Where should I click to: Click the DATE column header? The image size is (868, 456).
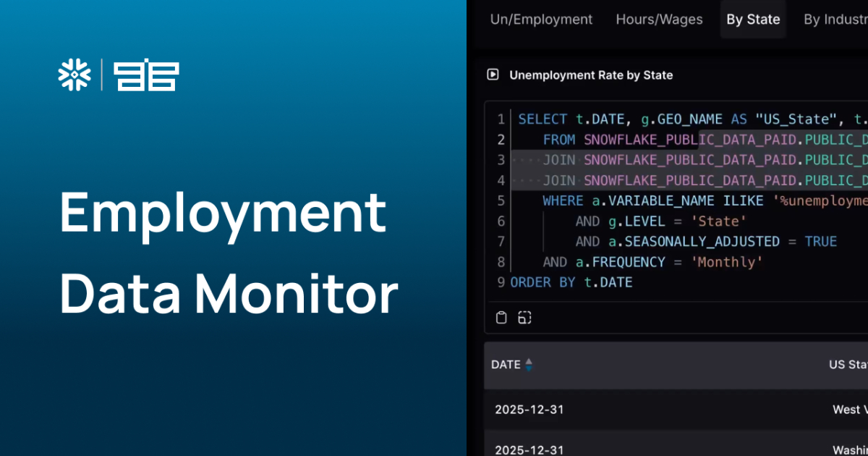click(x=506, y=364)
